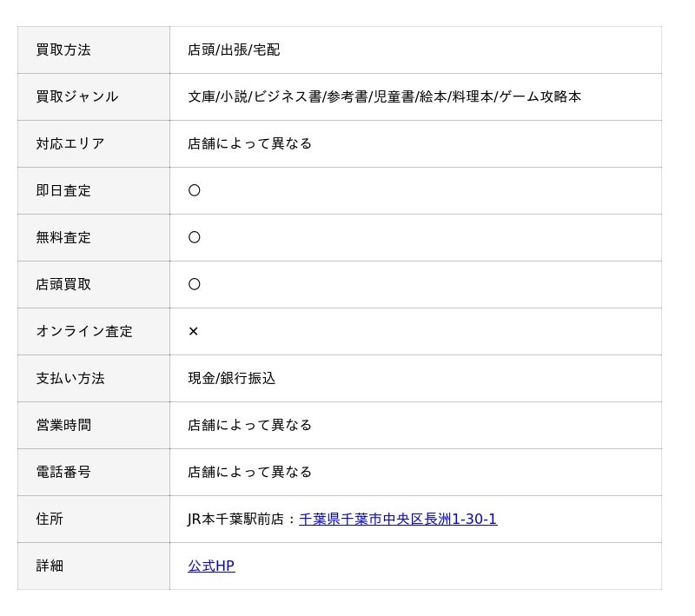Image resolution: width=695 pixels, height=616 pixels.
Task: Click 店舗によって異なる in the 対応エリア row
Action: click(250, 143)
